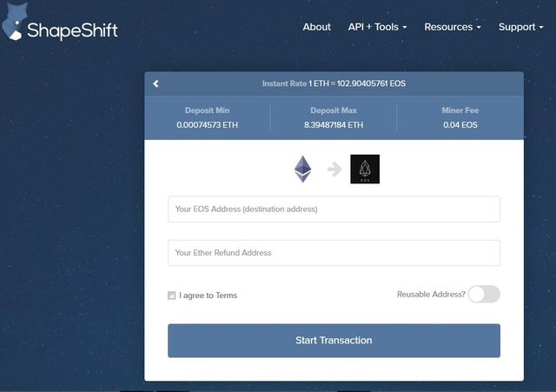Tick the I agree to Terms checkbox
The height and width of the screenshot is (392, 556).
pos(172,296)
